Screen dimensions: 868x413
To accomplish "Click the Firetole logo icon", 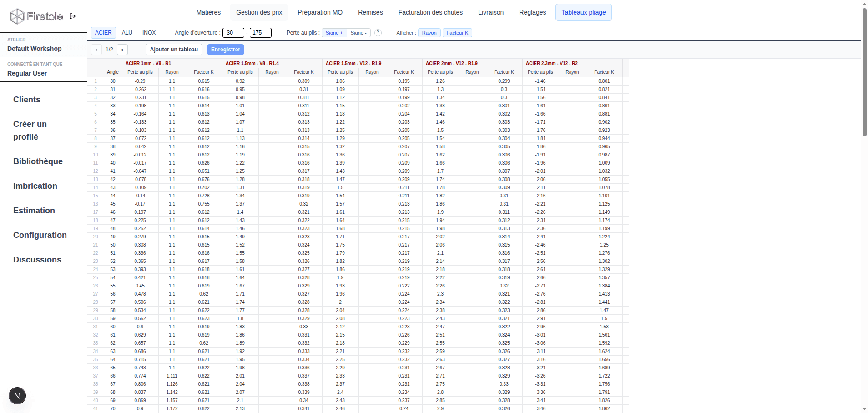I will pos(17,16).
